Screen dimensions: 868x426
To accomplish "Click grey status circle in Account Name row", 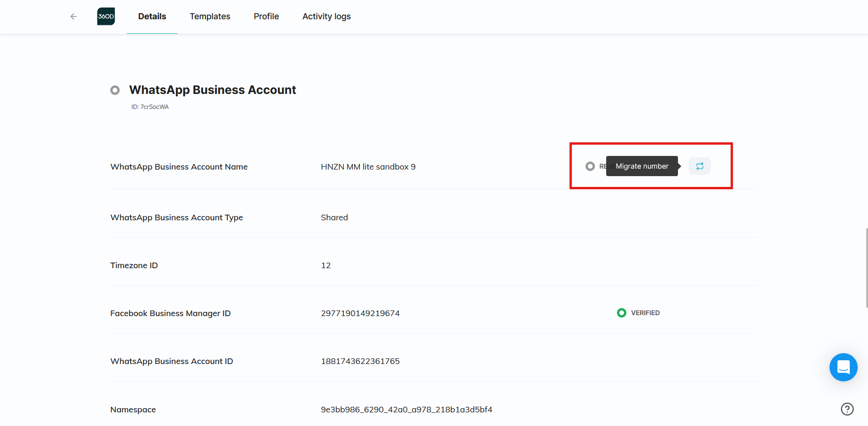I will (590, 166).
